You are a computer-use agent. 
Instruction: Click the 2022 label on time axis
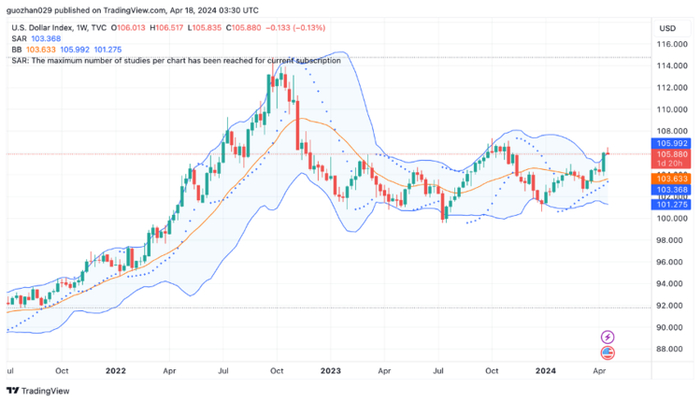pyautogui.click(x=116, y=371)
